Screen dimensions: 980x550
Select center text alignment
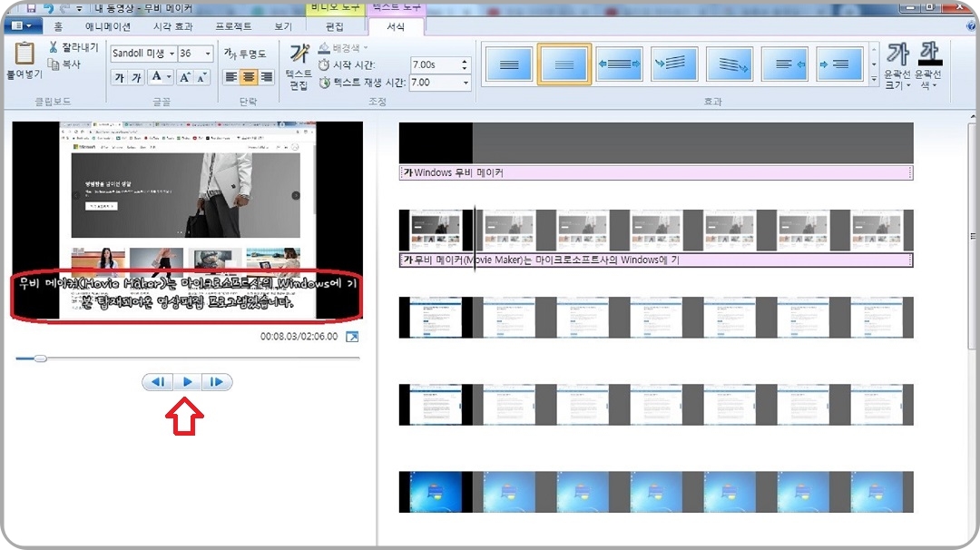[x=249, y=77]
